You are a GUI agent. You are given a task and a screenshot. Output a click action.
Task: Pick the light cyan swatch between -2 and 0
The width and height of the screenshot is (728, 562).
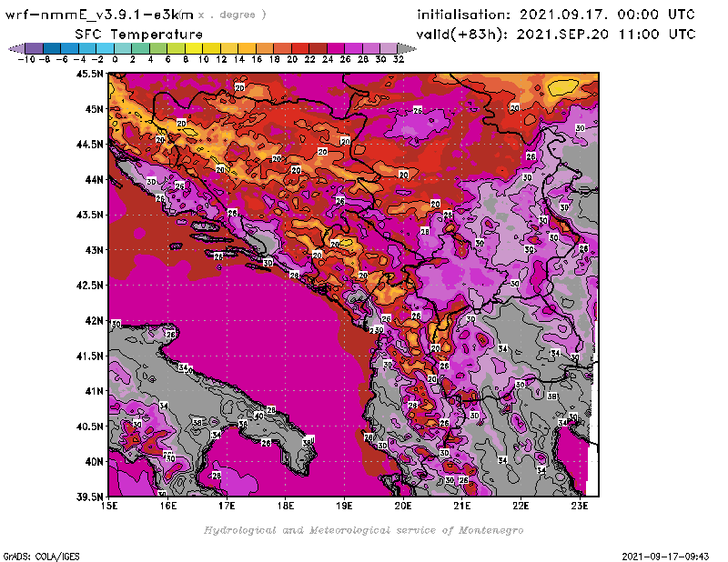point(105,48)
